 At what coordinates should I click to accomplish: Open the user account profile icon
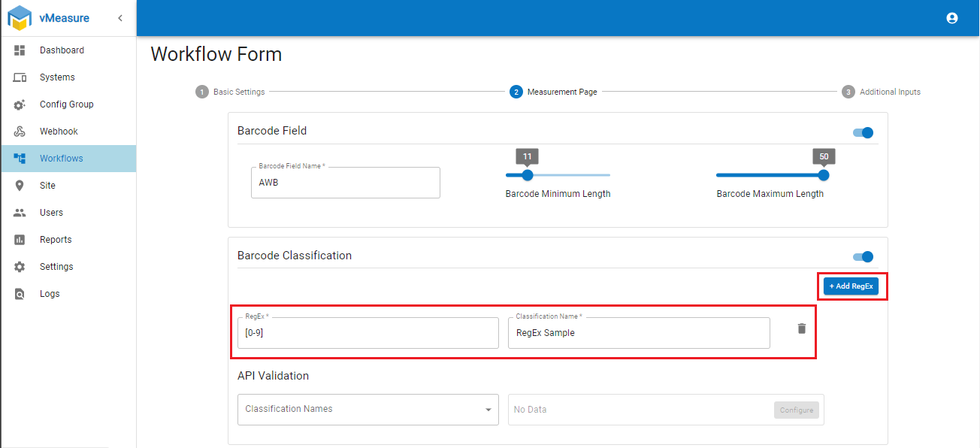[x=952, y=18]
